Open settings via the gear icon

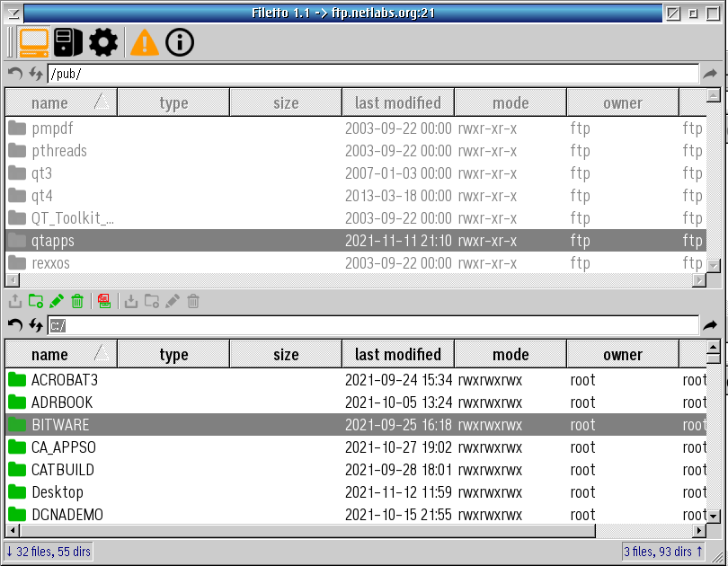pyautogui.click(x=103, y=41)
